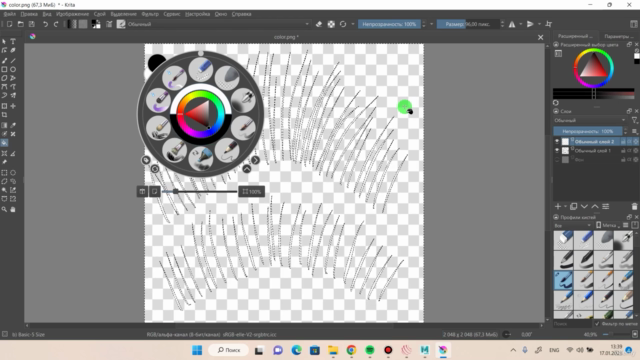Open the 'Все' brush tag dropdown
Screen dimensions: 640x360
(x=573, y=225)
